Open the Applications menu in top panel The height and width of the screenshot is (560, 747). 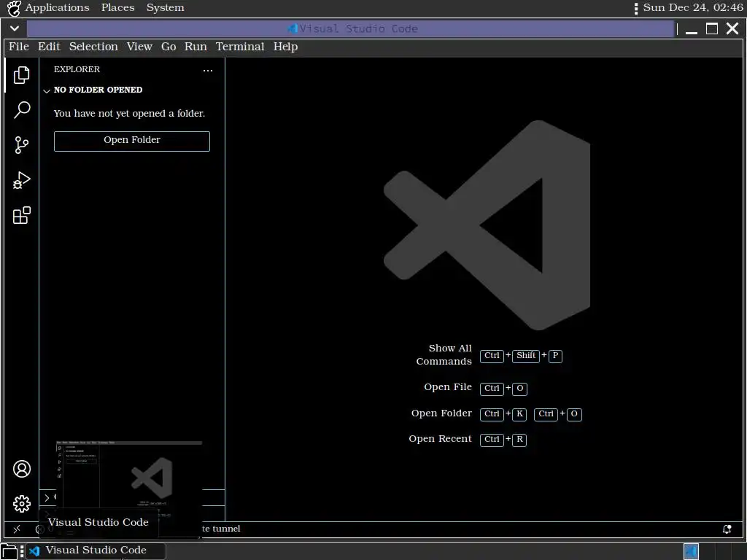click(x=57, y=7)
